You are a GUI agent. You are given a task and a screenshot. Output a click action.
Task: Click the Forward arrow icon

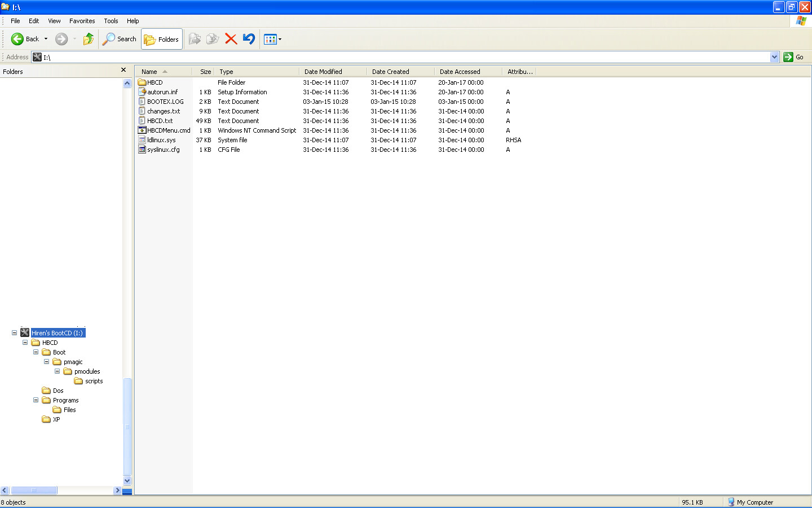[61, 39]
